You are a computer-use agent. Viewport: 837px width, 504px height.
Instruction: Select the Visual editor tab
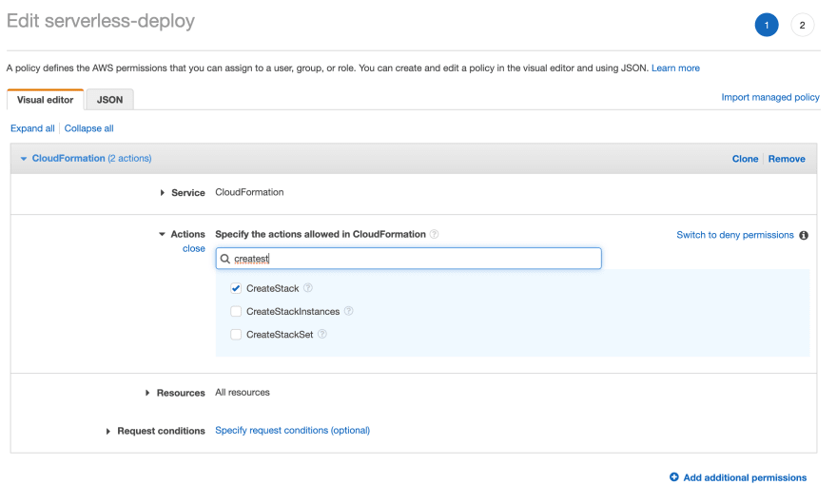pos(46,100)
